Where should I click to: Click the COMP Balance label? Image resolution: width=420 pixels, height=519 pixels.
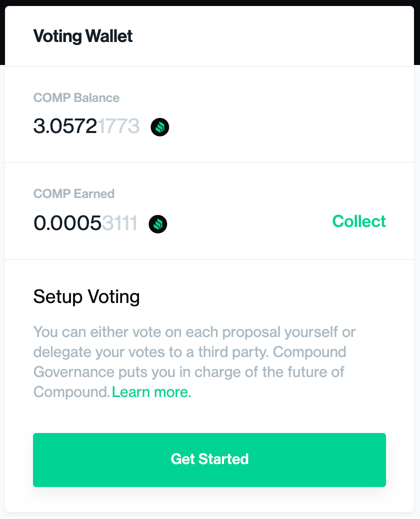(x=76, y=97)
